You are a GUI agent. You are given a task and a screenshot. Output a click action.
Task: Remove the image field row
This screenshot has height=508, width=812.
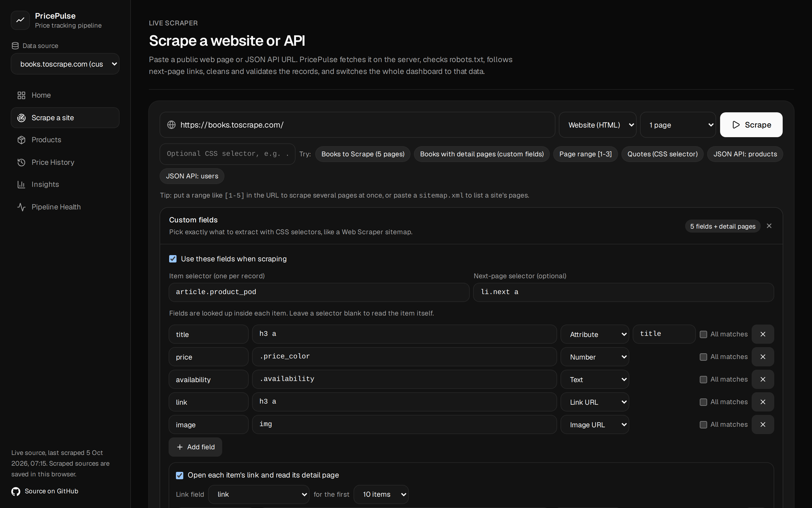tap(763, 425)
